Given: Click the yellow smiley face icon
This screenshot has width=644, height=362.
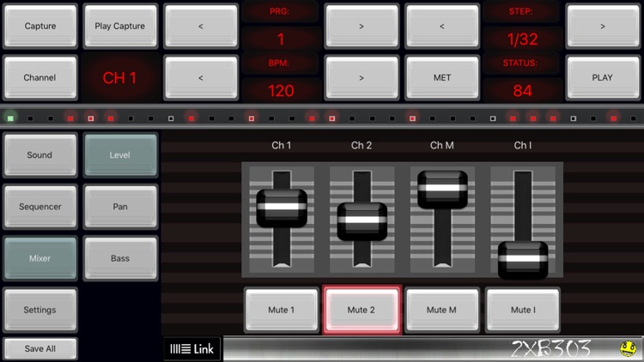Looking at the screenshot, I should [628, 348].
